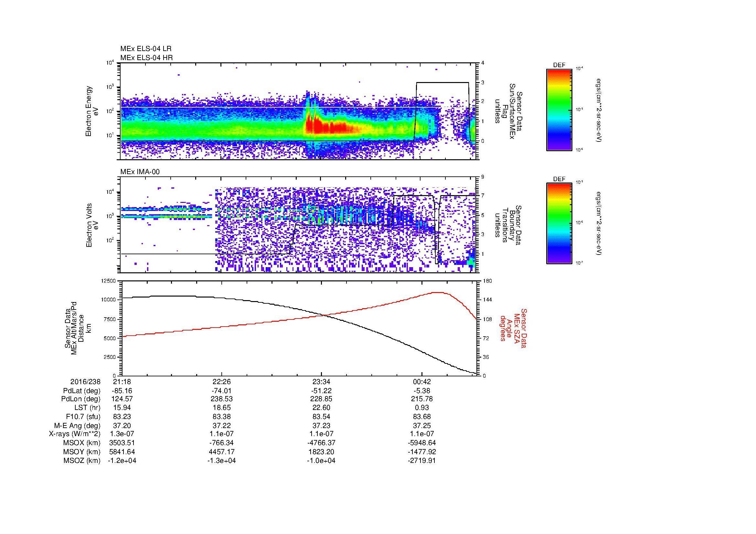This screenshot has width=756, height=534.
Task: Click the 'Sun/Surface/MEx Flag' axis label
Action: [x=509, y=111]
